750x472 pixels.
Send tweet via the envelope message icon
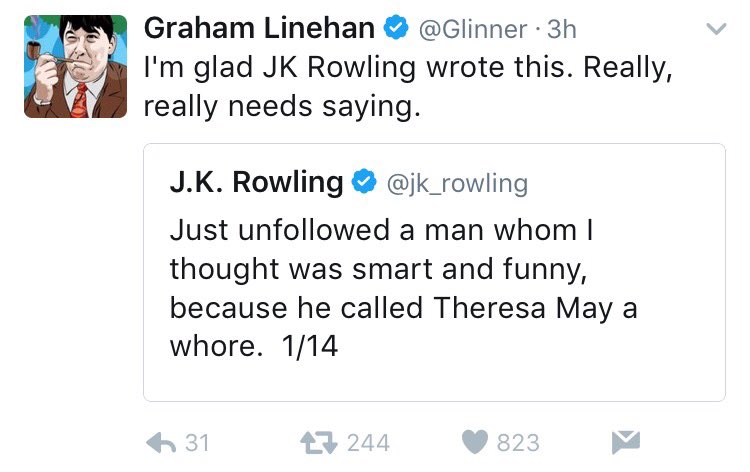tap(626, 442)
